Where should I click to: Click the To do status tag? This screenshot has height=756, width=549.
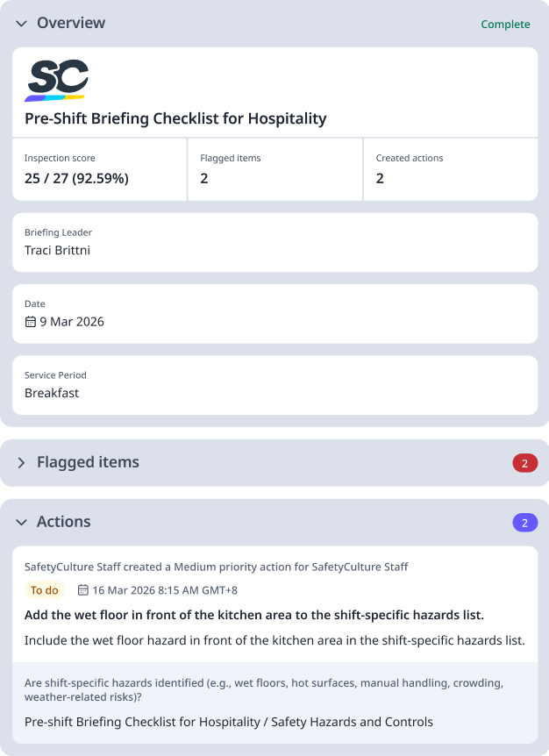click(44, 590)
